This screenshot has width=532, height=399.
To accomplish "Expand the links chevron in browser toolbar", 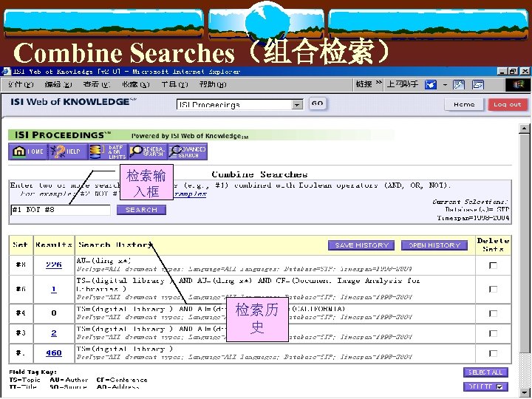I will click(x=378, y=83).
